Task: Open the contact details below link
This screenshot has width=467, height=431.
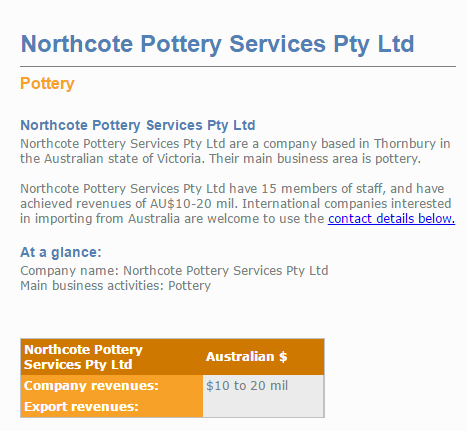Action: click(391, 219)
